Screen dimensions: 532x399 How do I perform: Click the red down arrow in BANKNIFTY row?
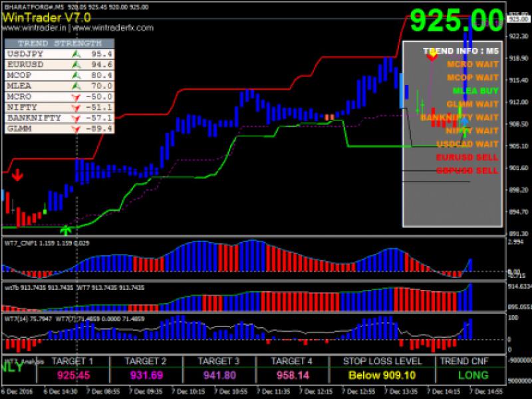[x=76, y=119]
